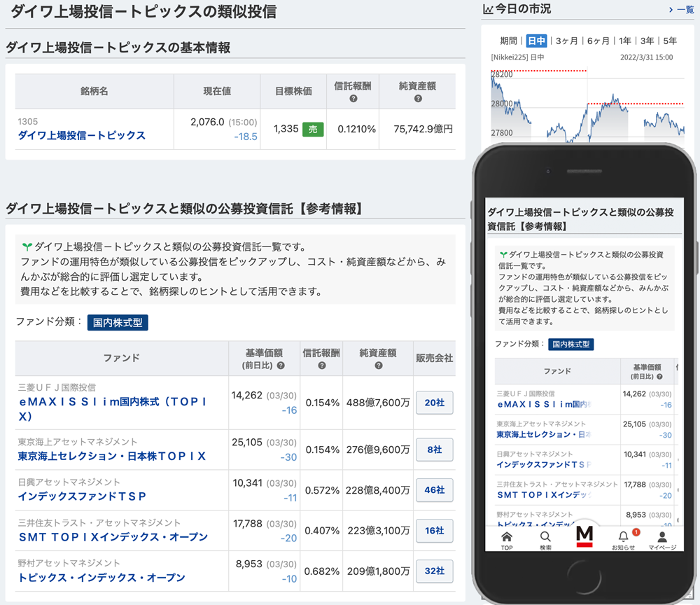
Task: Click the 目標株価 column header
Action: 293,92
